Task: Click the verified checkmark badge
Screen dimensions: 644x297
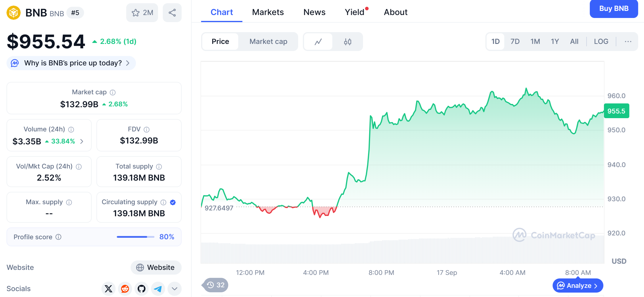Action: tap(173, 202)
